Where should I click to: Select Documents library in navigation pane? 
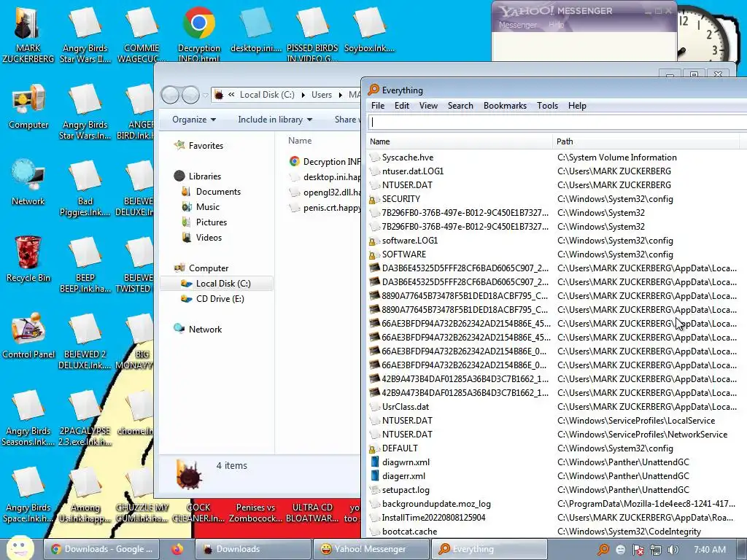click(x=217, y=192)
